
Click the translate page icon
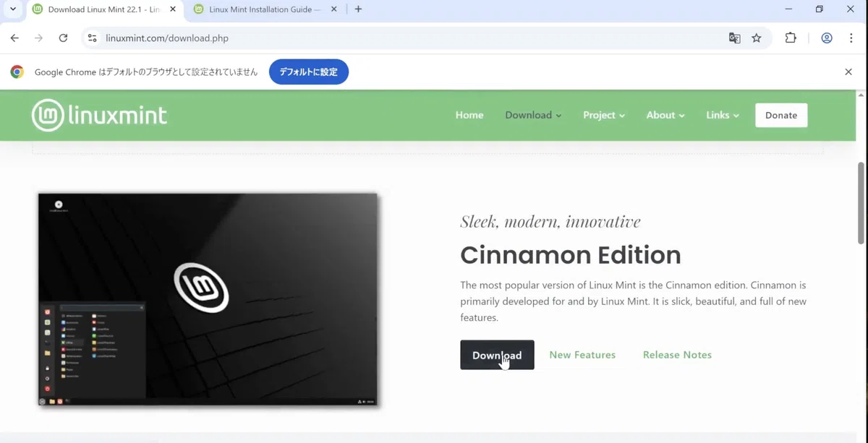[734, 38]
